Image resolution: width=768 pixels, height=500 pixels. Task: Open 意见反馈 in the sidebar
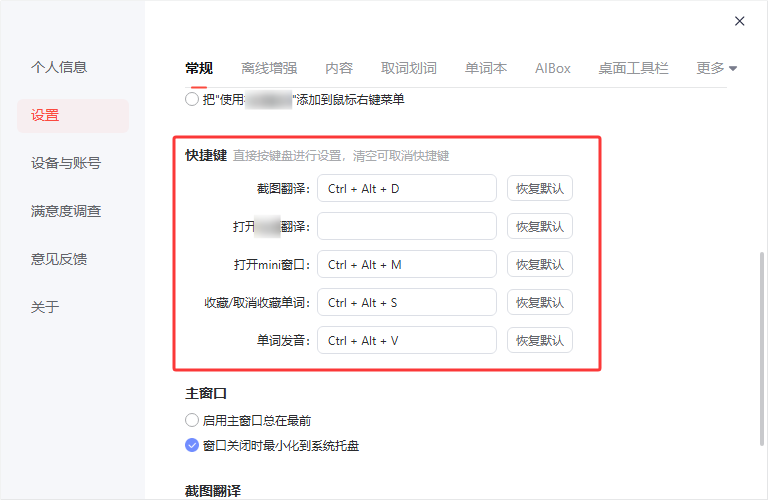59,259
